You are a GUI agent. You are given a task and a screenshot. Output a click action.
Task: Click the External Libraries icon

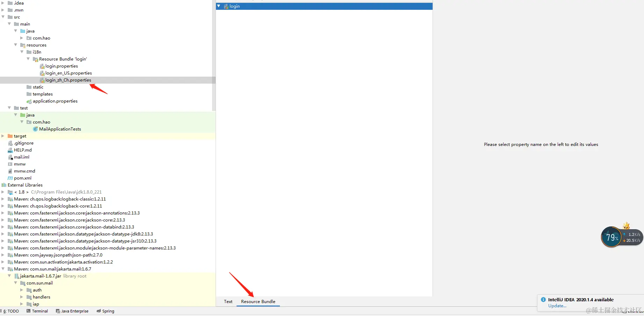pos(4,185)
